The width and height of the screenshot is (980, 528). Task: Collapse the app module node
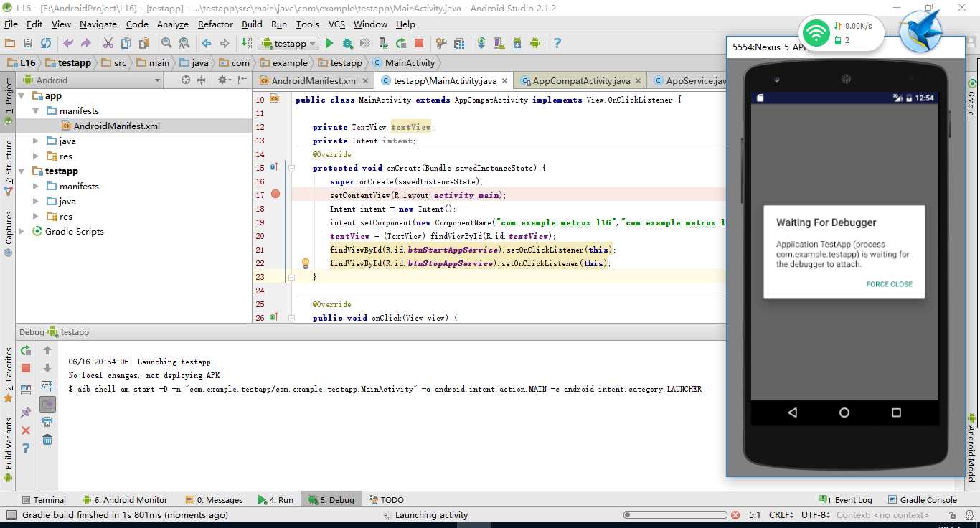21,95
